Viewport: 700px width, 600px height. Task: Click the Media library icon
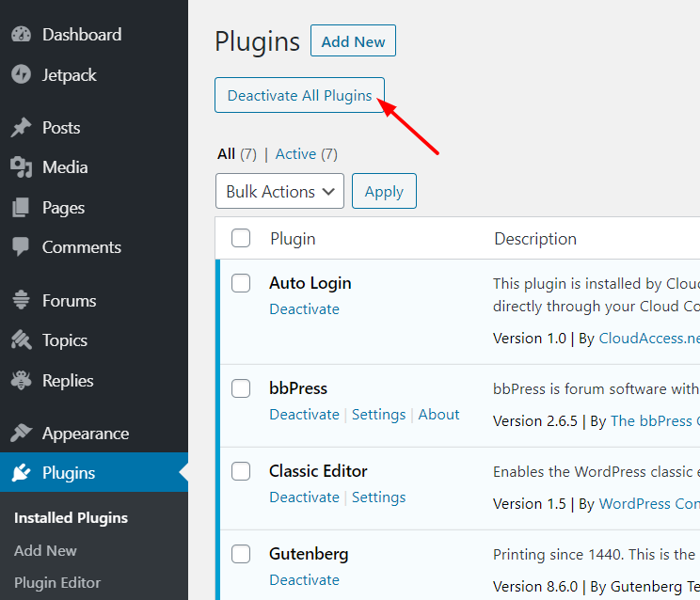[x=21, y=167]
